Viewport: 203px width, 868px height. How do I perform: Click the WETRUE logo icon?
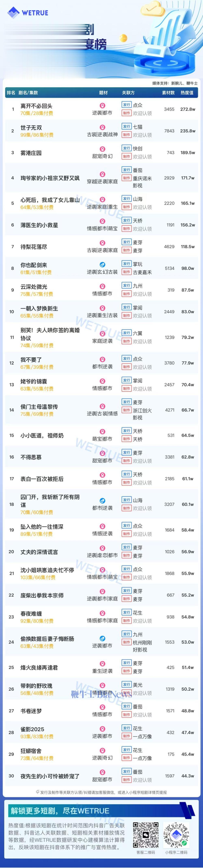click(x=13, y=13)
